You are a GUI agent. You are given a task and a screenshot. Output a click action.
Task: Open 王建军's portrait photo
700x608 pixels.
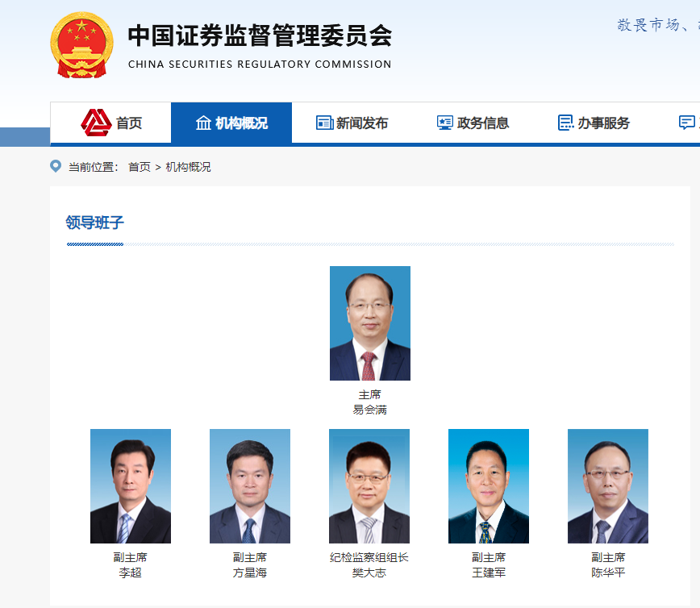[489, 486]
